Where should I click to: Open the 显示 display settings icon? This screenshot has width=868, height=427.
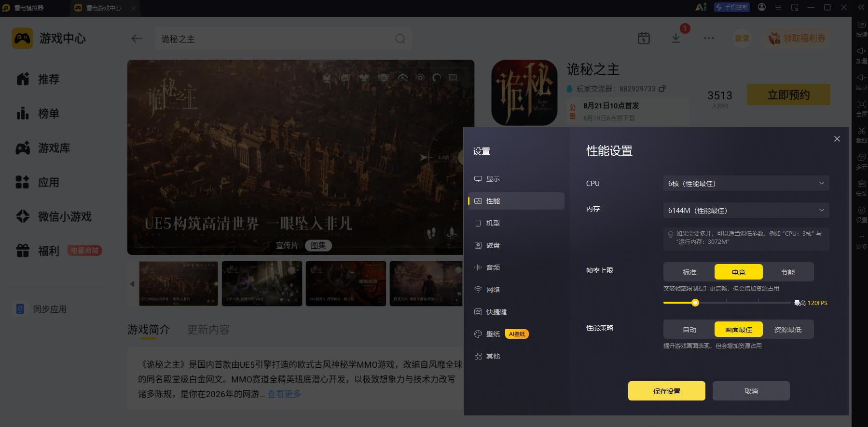478,179
